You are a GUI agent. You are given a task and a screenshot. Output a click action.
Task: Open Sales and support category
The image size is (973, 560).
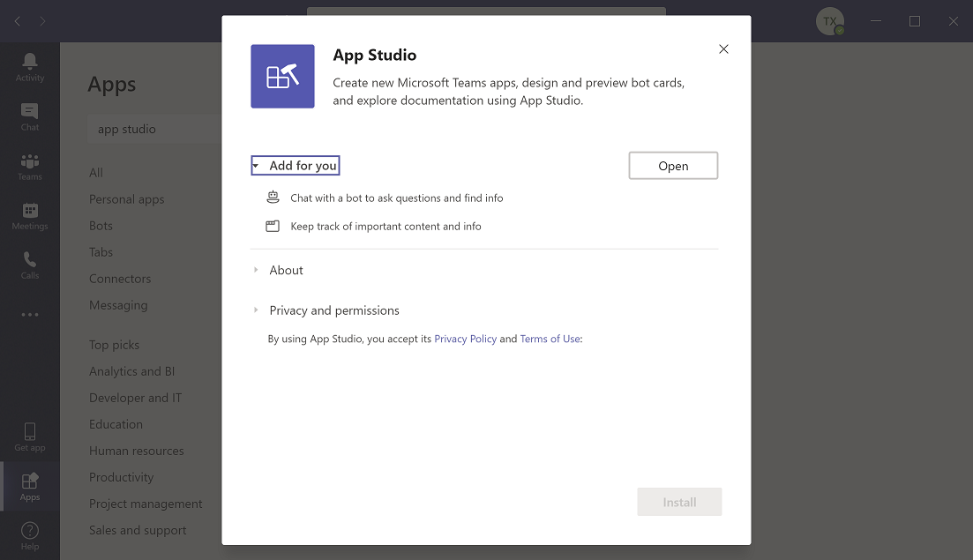tap(138, 530)
